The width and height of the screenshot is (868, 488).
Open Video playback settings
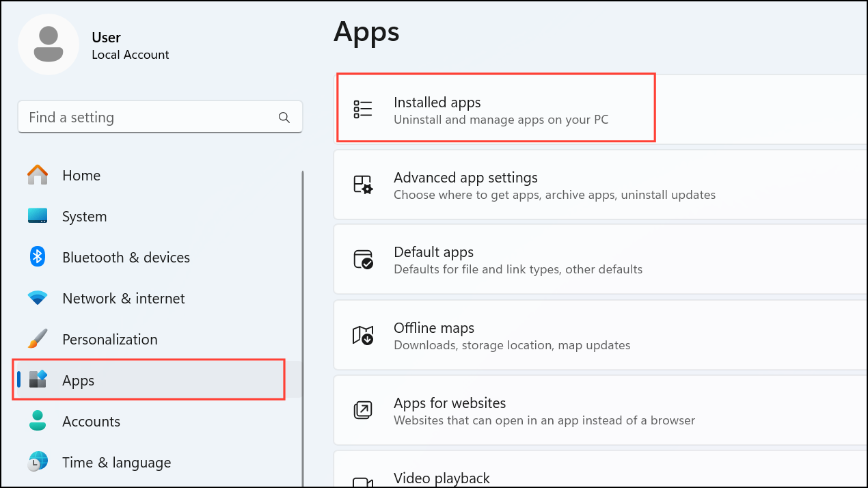(x=442, y=478)
